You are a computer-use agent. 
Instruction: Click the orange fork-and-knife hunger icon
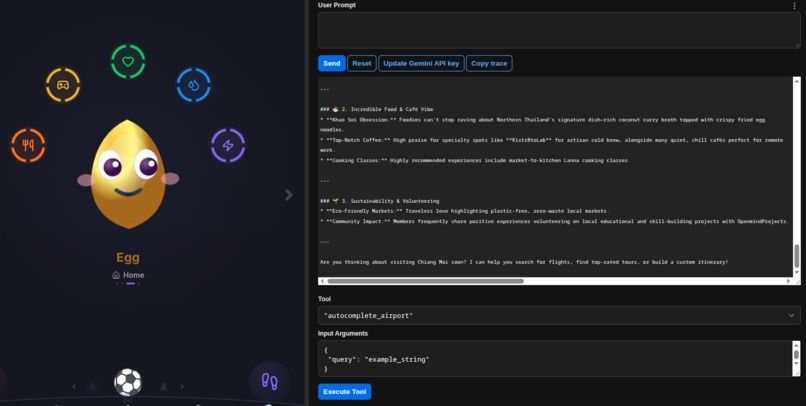[x=28, y=145]
